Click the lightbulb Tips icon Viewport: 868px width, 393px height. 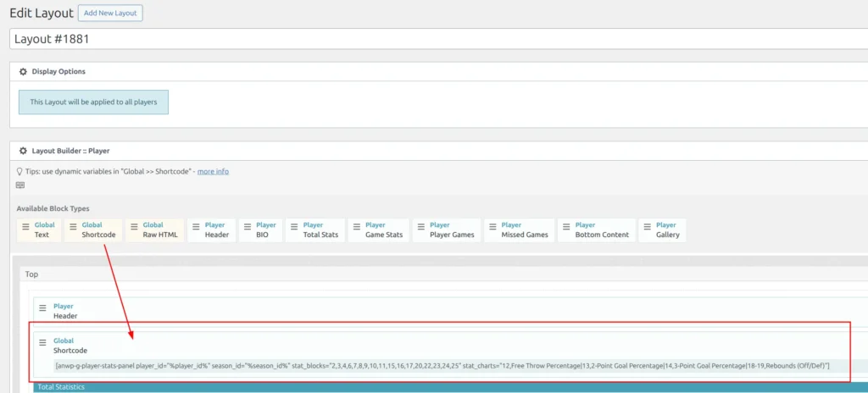coord(20,172)
